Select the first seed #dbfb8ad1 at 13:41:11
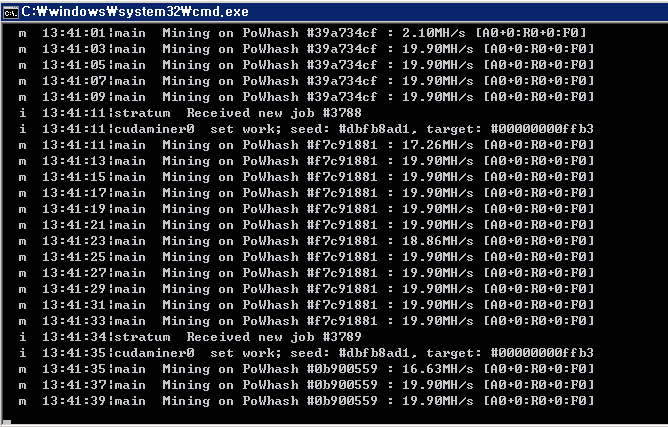Screen dimensions: 668x427 tap(374, 129)
